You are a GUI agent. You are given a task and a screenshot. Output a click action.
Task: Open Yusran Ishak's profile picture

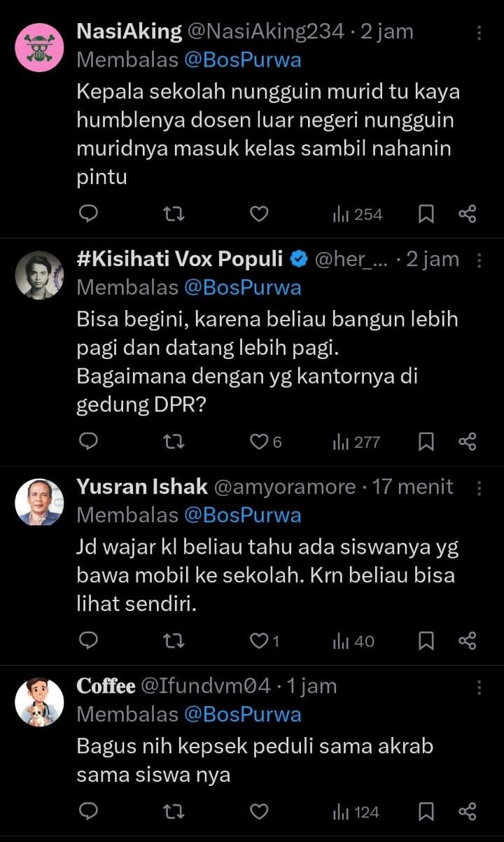coord(39,502)
